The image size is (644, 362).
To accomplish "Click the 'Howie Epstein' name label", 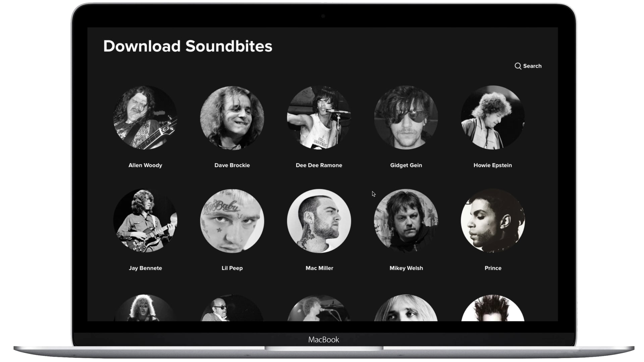I will [493, 165].
